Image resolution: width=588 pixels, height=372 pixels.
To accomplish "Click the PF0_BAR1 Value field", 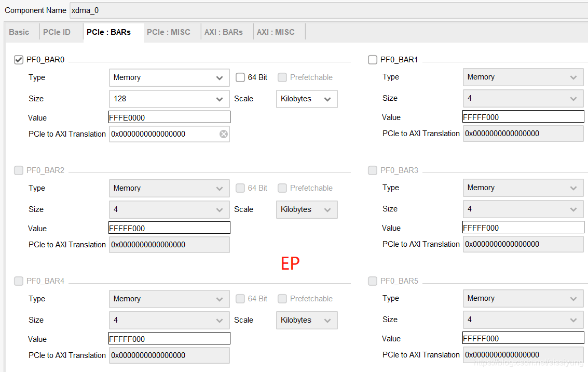I will tap(523, 116).
